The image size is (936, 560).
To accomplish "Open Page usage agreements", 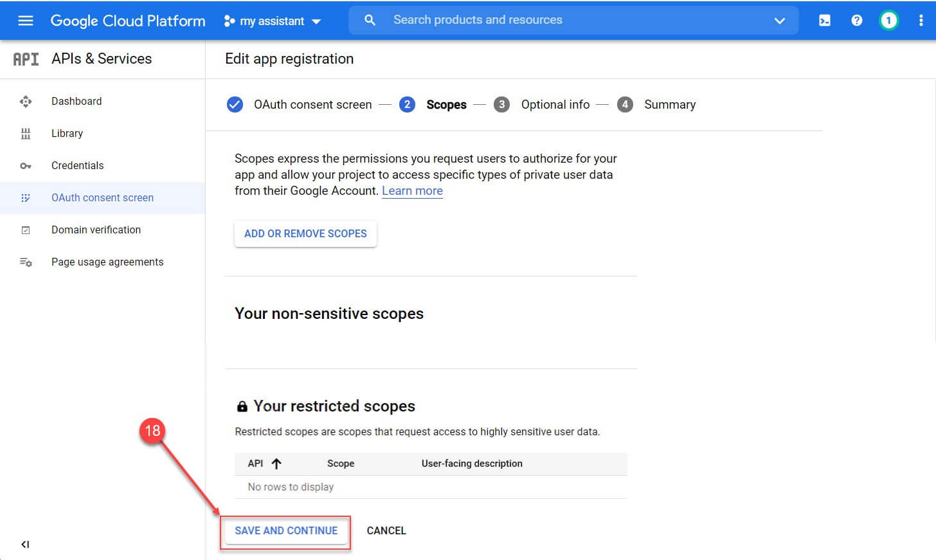I will point(107,262).
